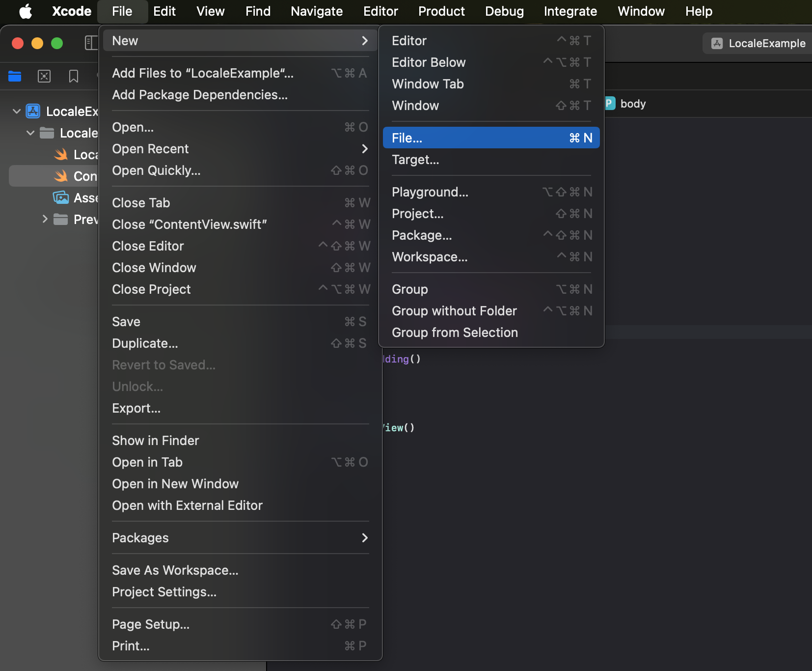Choose Print…
Screen dimensions: 812x671
click(241, 646)
